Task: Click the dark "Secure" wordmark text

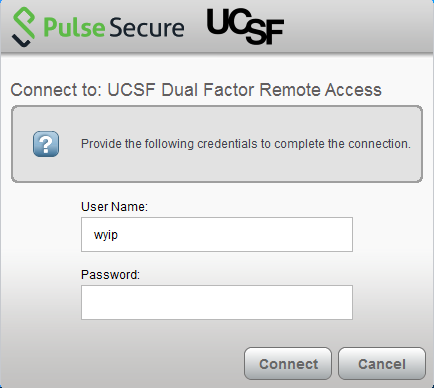Action: point(146,28)
